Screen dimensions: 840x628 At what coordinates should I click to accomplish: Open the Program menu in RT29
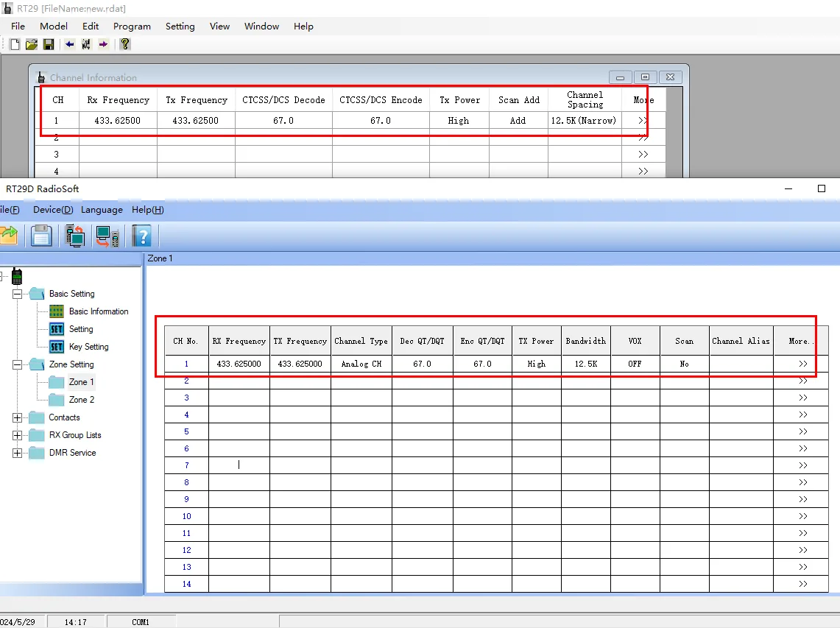(x=132, y=27)
